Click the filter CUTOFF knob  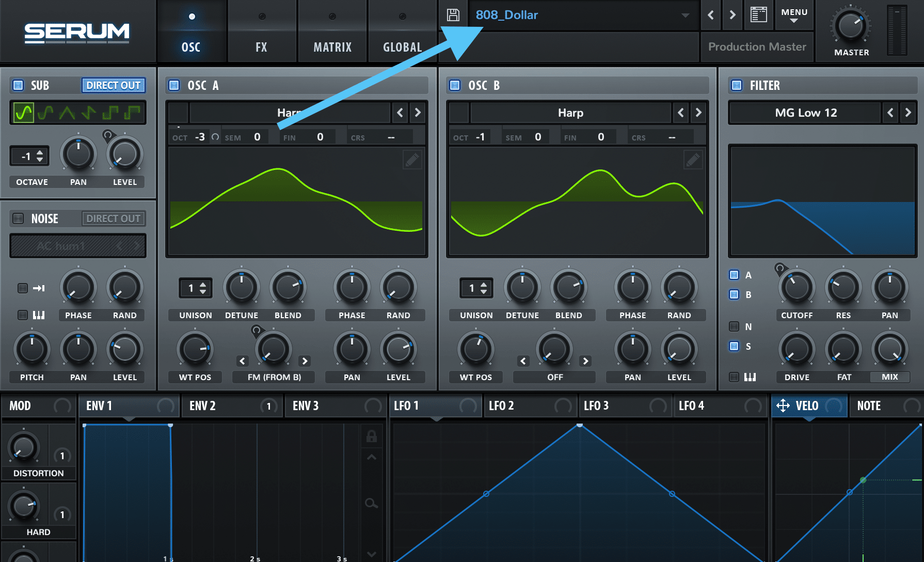pyautogui.click(x=796, y=288)
